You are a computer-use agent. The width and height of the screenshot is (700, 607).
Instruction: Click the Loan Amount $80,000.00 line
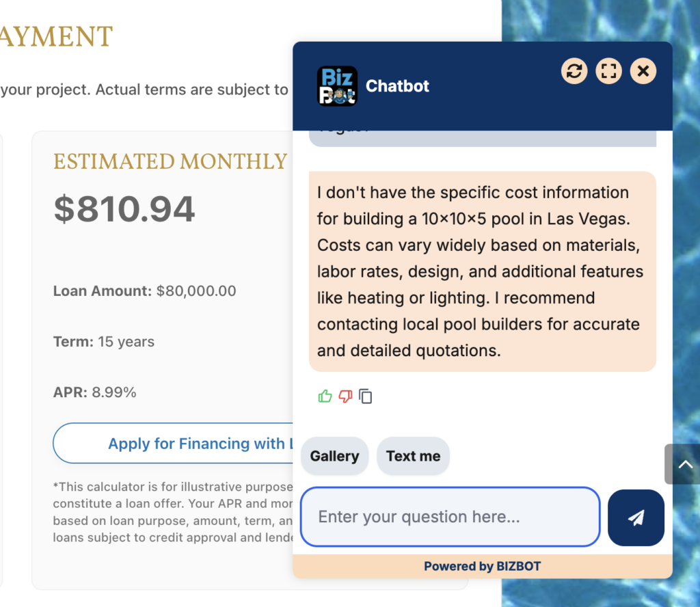click(x=145, y=291)
